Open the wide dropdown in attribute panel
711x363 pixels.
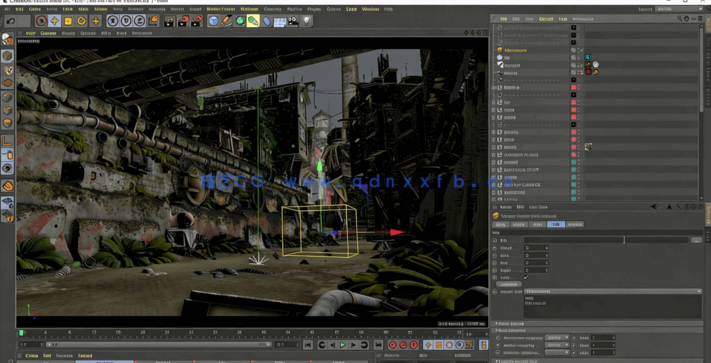(613, 291)
